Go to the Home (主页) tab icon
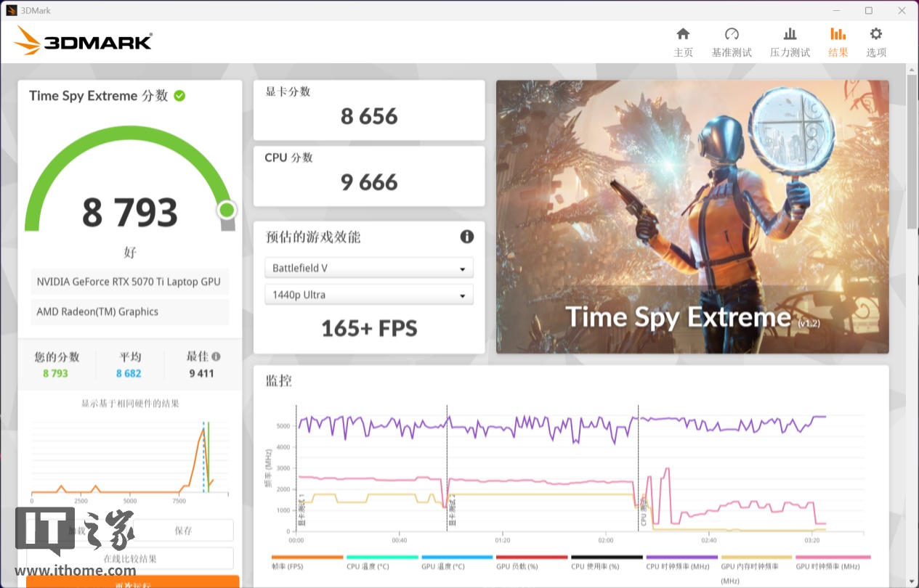The image size is (919, 588). point(683,34)
